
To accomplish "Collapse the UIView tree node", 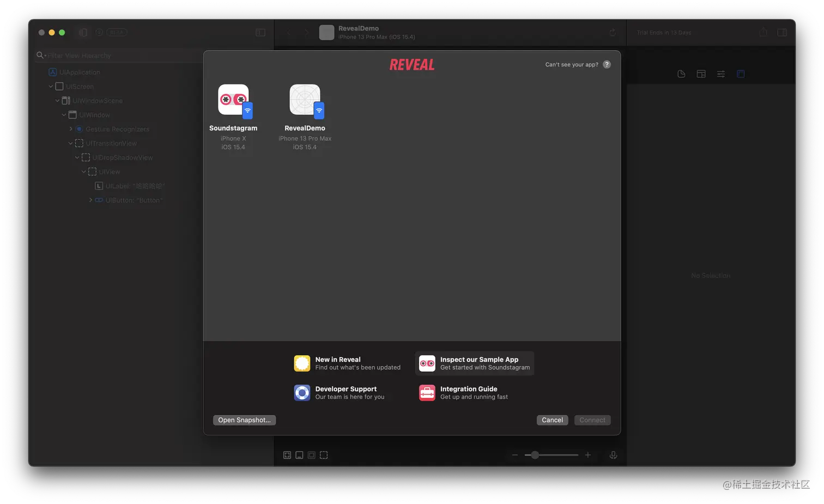I will pos(83,172).
